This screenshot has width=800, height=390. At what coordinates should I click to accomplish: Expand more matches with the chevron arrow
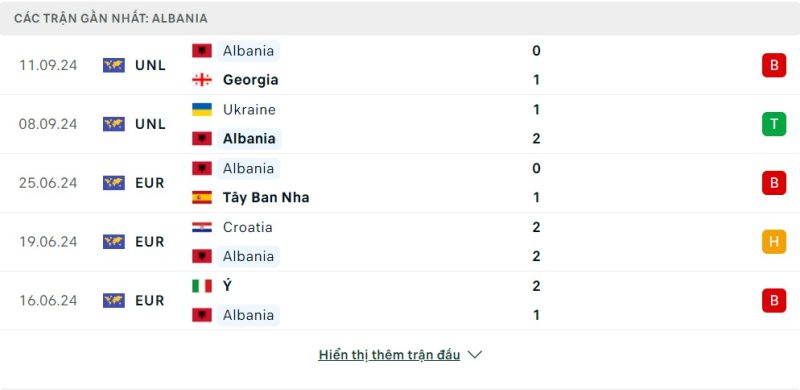pos(474,355)
